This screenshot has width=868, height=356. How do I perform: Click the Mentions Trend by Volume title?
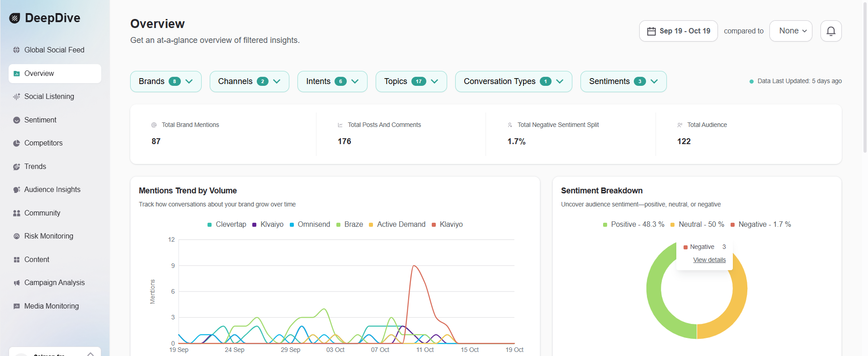(x=188, y=191)
